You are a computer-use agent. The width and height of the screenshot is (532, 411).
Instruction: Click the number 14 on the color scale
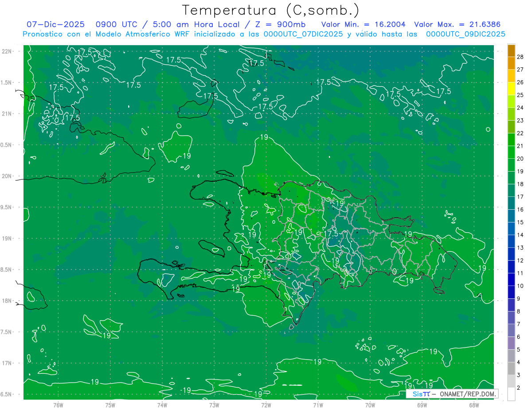pos(520,235)
